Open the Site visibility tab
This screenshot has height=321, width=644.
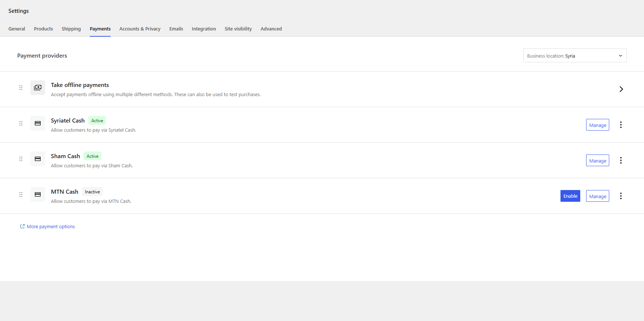coord(238,29)
